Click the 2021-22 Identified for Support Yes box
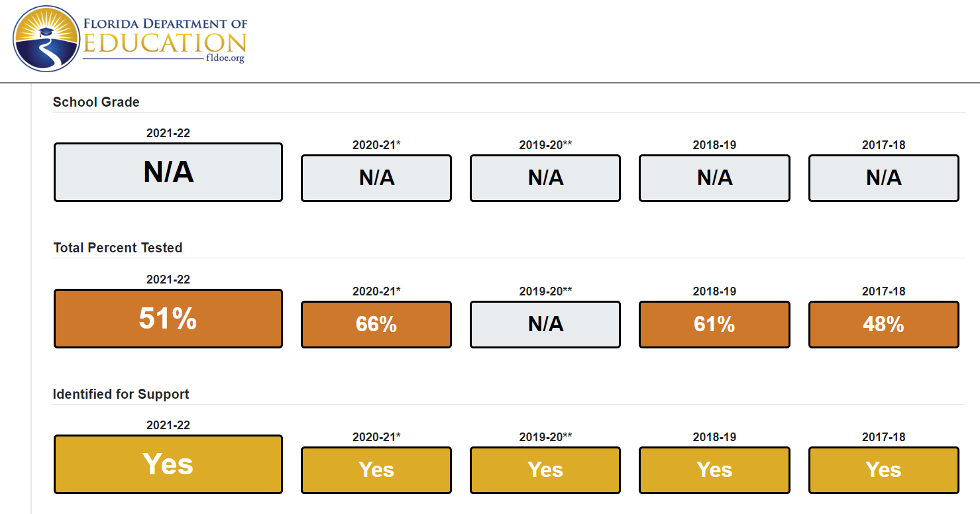 (168, 464)
